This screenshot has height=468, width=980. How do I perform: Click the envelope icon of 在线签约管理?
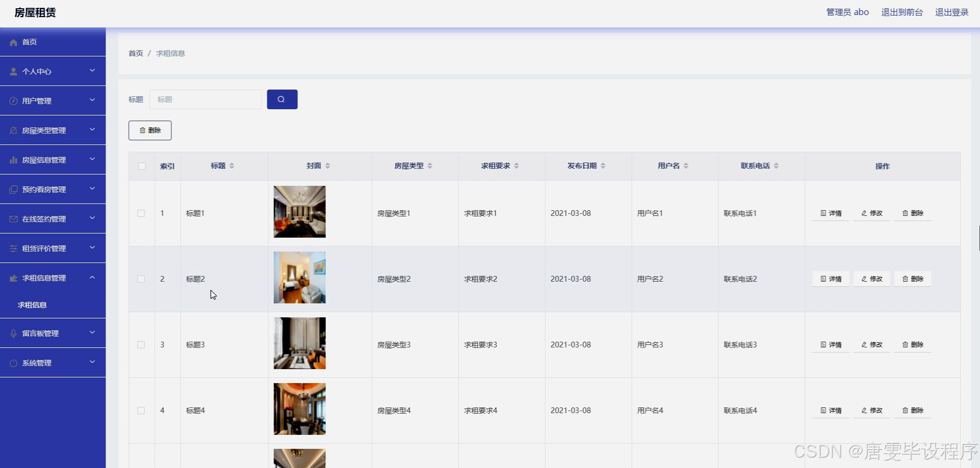click(x=13, y=219)
